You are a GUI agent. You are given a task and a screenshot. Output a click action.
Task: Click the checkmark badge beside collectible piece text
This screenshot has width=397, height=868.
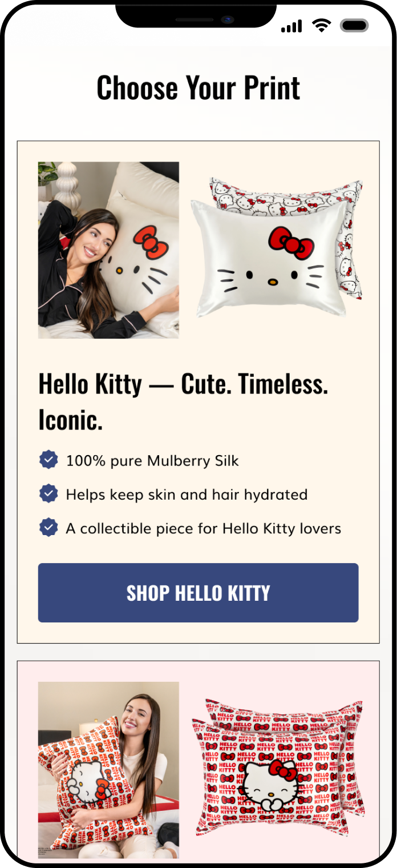pos(48,528)
